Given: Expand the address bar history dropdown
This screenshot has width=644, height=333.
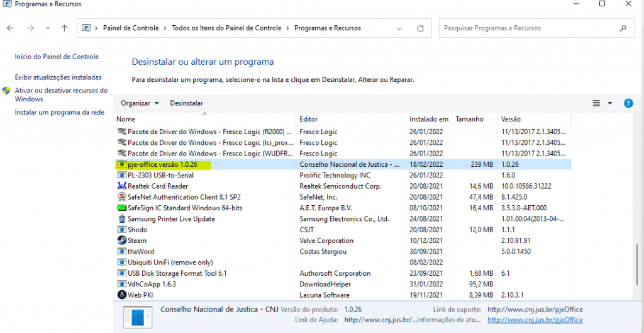Looking at the screenshot, I should pyautogui.click(x=400, y=28).
